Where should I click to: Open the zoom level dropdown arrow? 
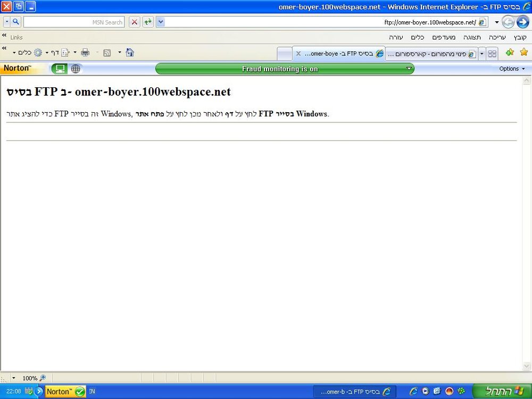coord(14,378)
